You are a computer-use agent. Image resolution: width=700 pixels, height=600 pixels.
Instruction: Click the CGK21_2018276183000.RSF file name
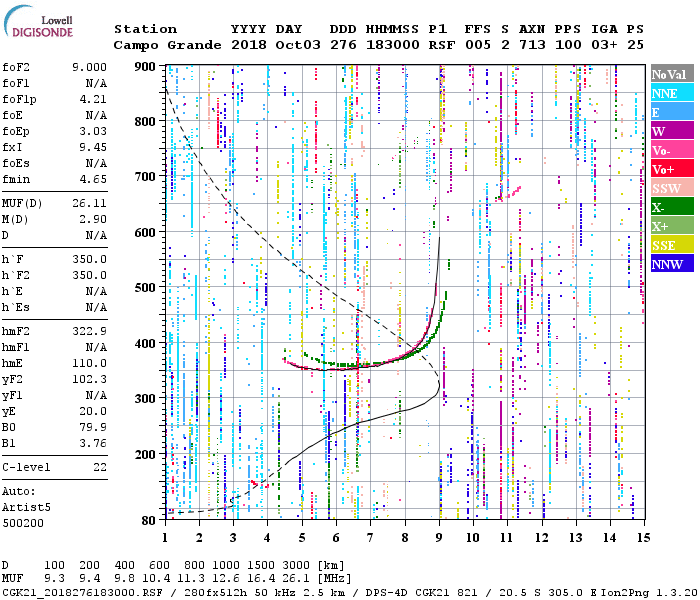(x=82, y=593)
